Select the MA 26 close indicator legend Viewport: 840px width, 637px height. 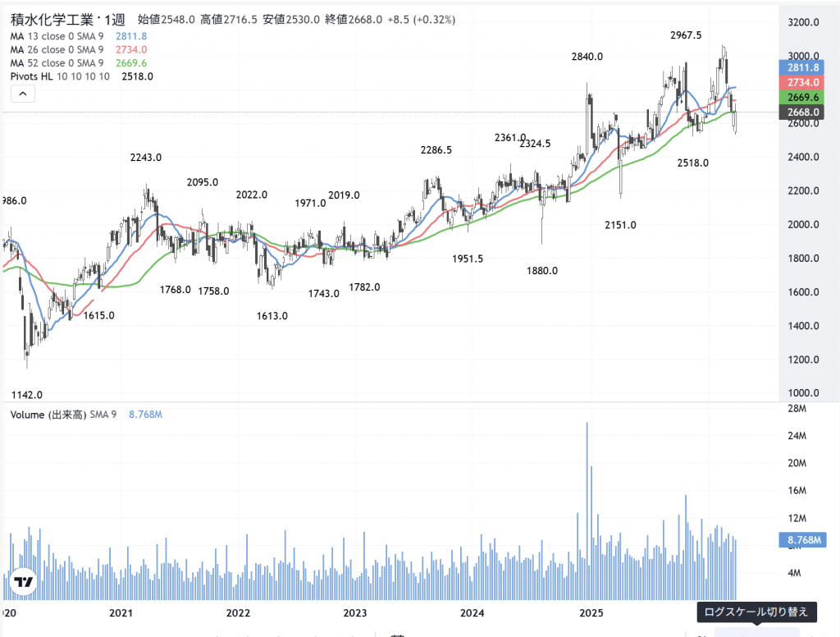pyautogui.click(x=56, y=50)
